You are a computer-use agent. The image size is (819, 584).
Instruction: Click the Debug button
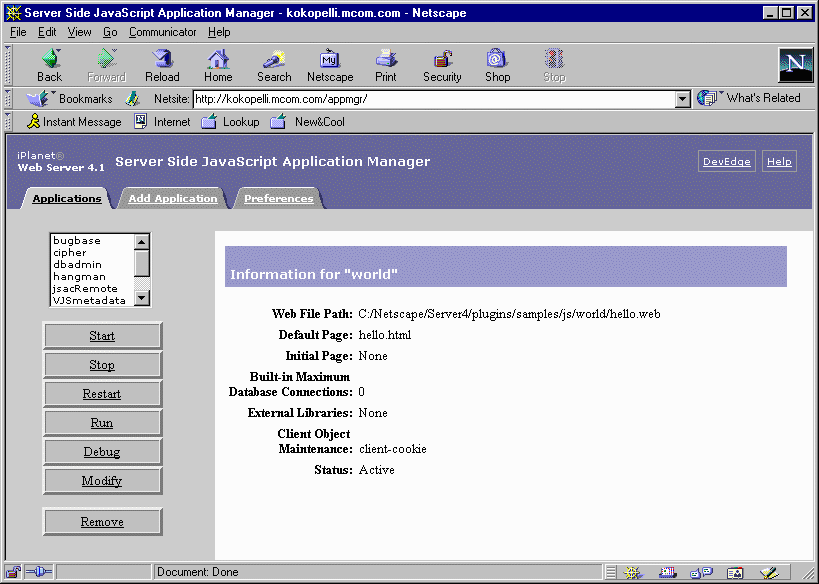click(102, 452)
